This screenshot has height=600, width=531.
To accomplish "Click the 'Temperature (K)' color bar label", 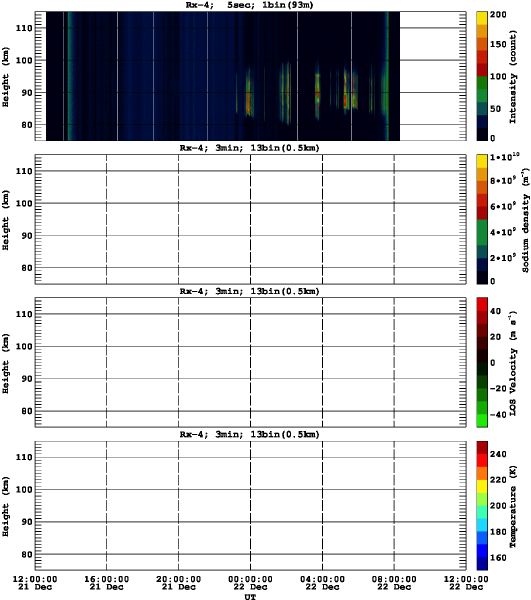I will [x=513, y=506].
